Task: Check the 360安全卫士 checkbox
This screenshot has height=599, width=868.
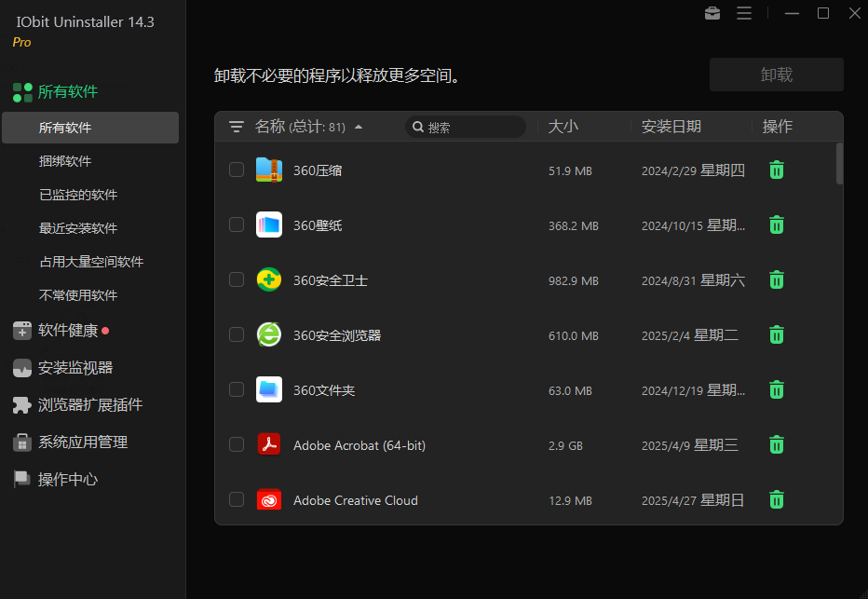Action: coord(237,279)
